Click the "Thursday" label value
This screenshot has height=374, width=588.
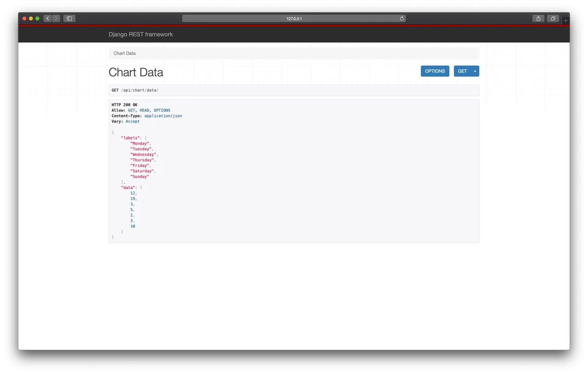pyautogui.click(x=142, y=160)
